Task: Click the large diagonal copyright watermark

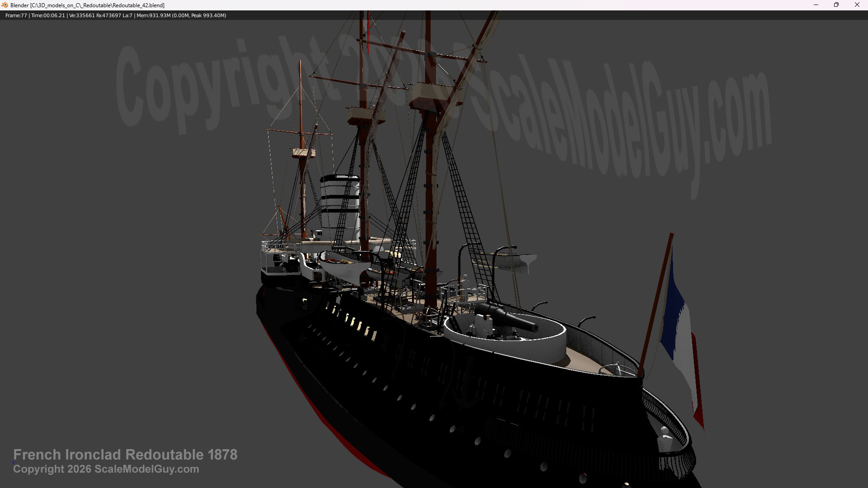Action: (x=443, y=109)
